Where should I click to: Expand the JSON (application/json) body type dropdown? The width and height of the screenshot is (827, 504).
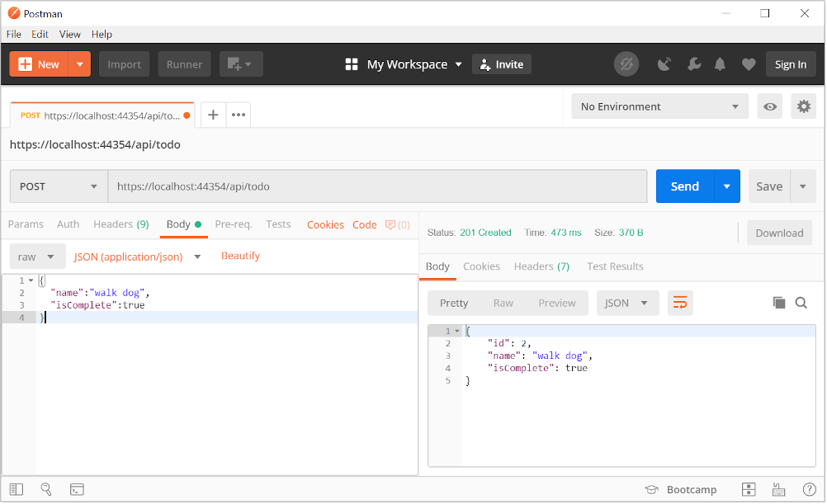point(136,256)
